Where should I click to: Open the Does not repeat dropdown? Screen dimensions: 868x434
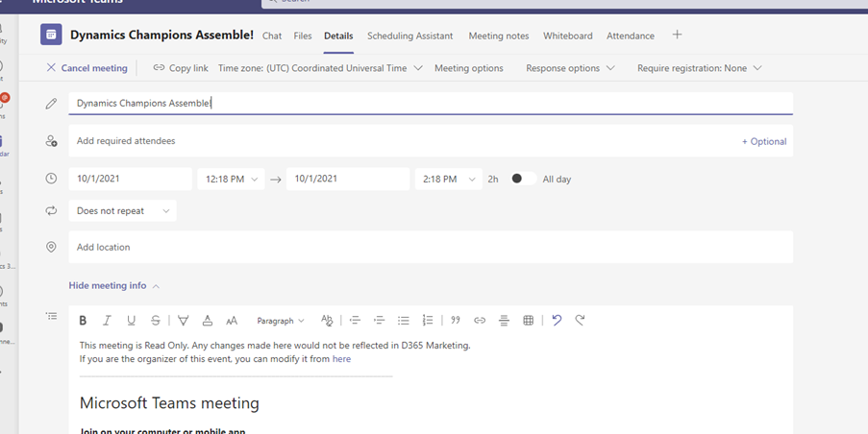[x=122, y=210]
